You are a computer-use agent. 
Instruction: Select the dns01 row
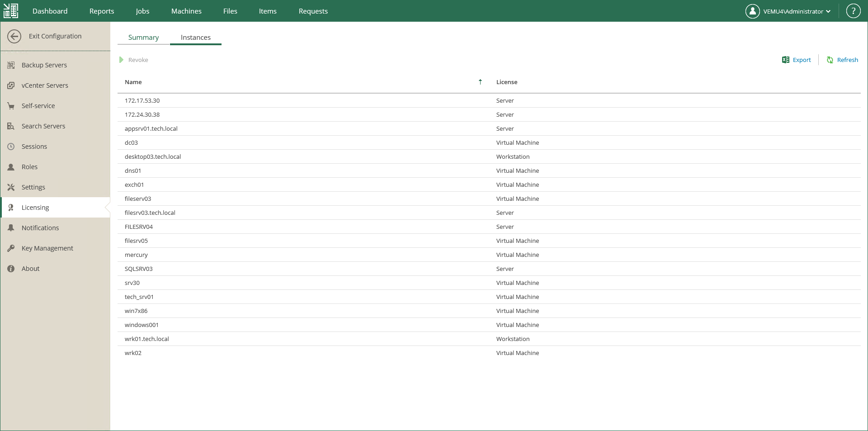click(489, 171)
